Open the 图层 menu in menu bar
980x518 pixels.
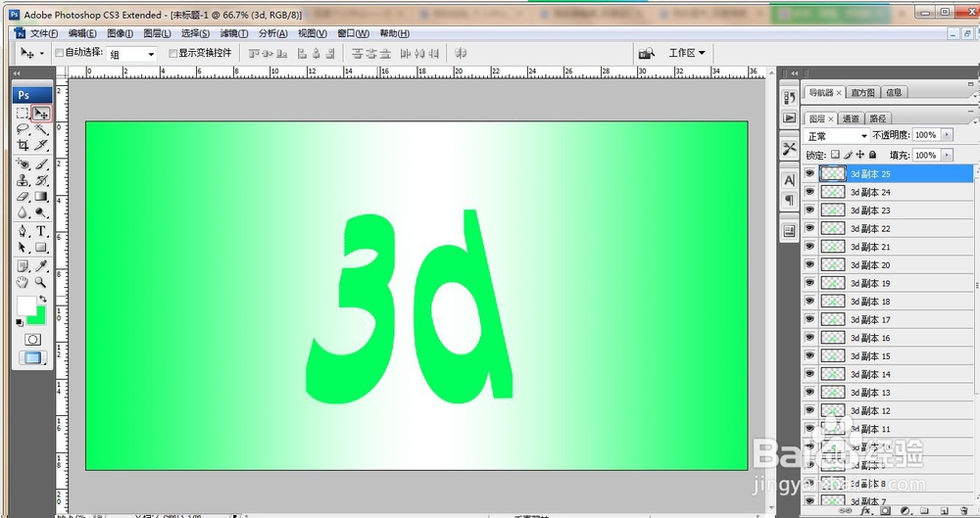[157, 33]
